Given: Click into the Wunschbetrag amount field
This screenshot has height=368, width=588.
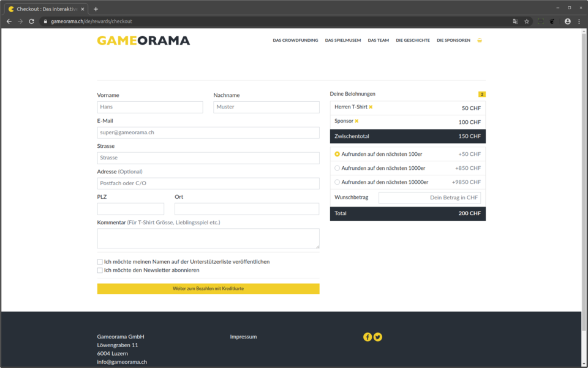Looking at the screenshot, I should [429, 197].
